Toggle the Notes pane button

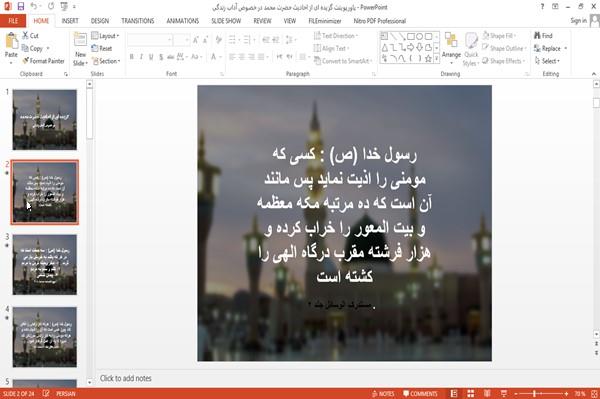click(x=383, y=394)
